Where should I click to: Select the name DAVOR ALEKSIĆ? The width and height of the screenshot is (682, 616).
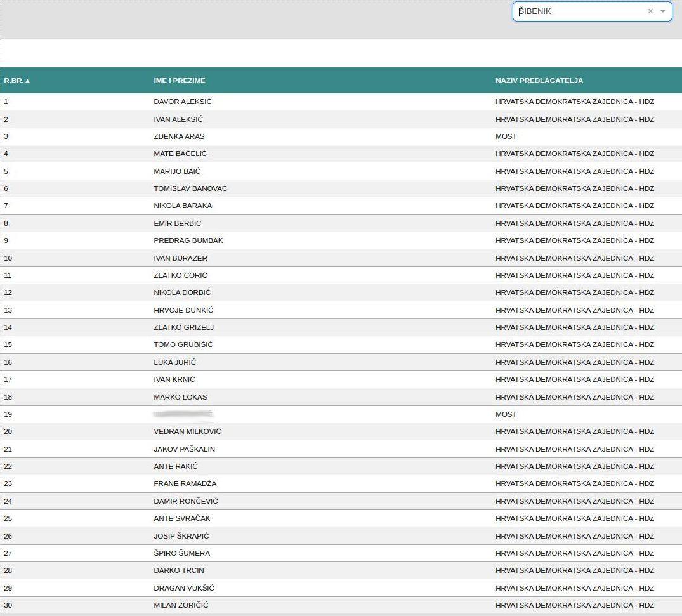pyautogui.click(x=182, y=102)
